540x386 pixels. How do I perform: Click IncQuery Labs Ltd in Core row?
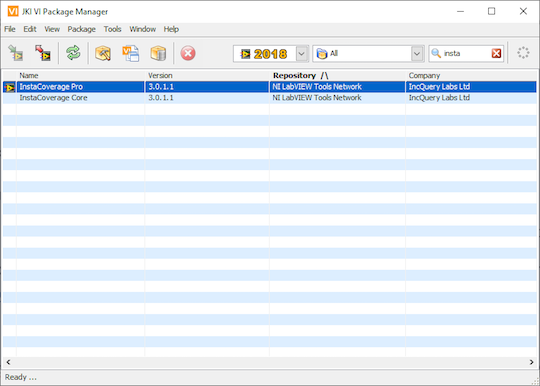tap(439, 98)
